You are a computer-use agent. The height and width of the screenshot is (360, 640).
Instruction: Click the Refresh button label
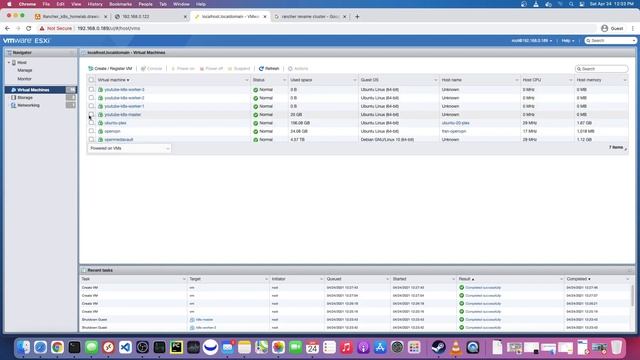[272, 69]
